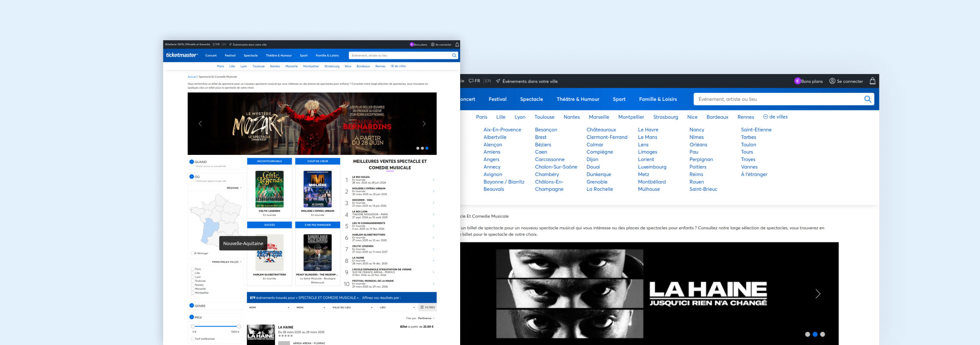
Task: Open arrow for Le Roi Soleil ranking row
Action: 433,180
